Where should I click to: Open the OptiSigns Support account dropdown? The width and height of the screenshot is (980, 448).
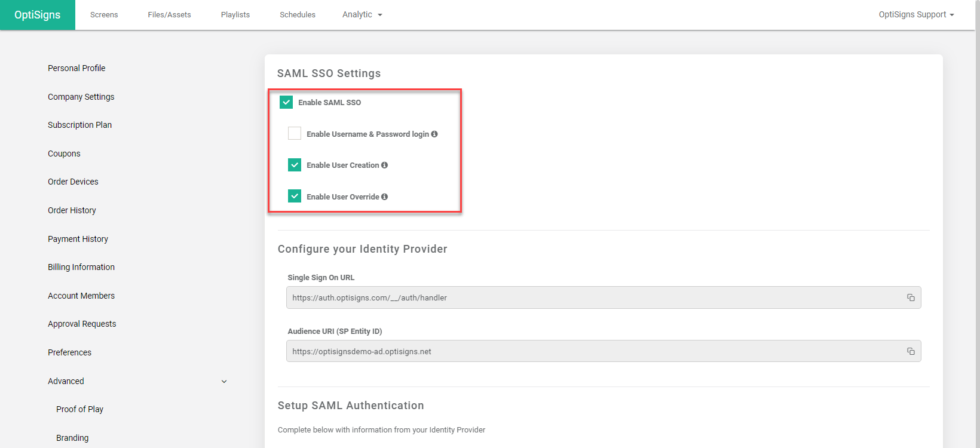coord(915,15)
